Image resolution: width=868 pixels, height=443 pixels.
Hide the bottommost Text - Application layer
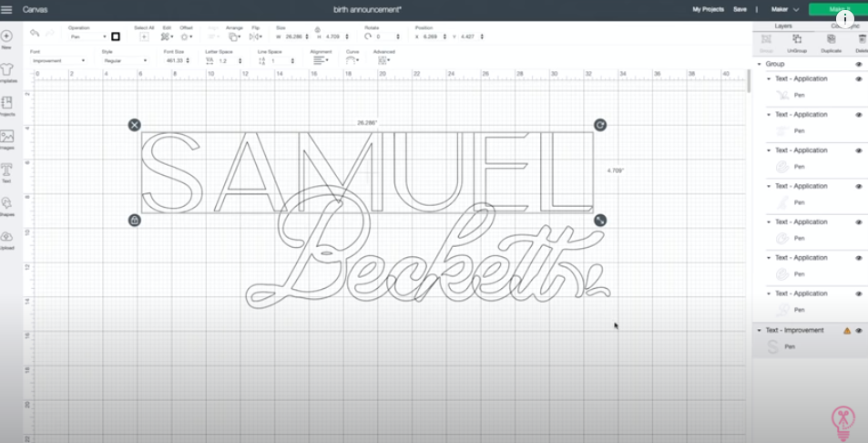coord(859,294)
